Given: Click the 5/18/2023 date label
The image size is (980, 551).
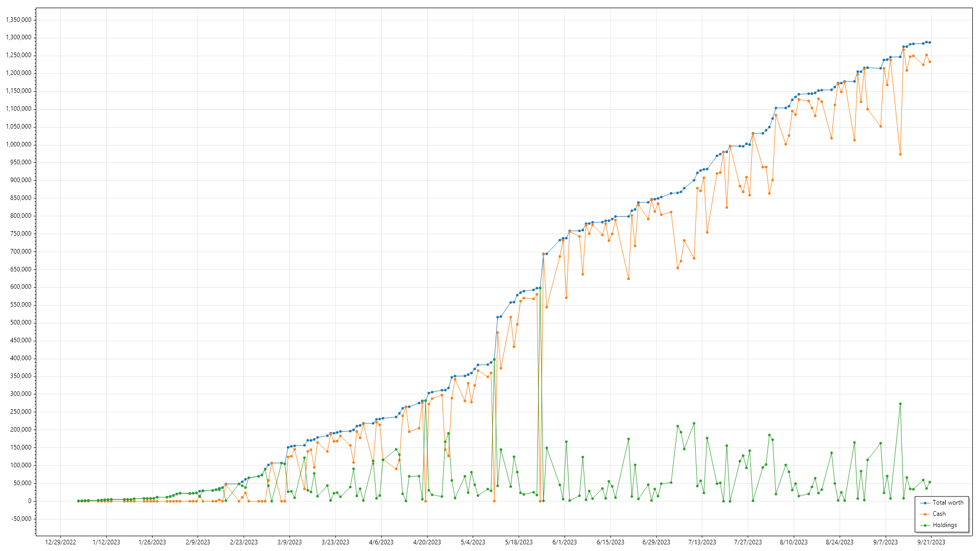Looking at the screenshot, I should tap(519, 542).
